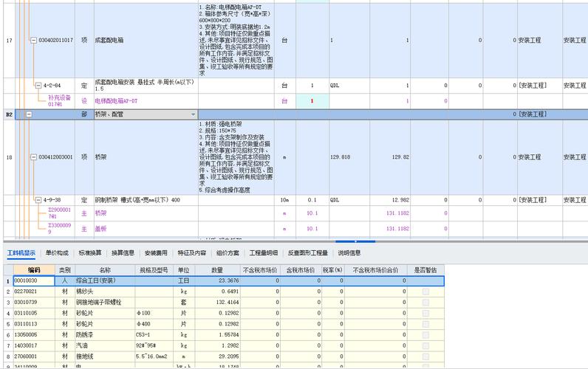The width and height of the screenshot is (588, 369).
Task: Collapse the B2 桥架、配管 section
Action: [29, 114]
